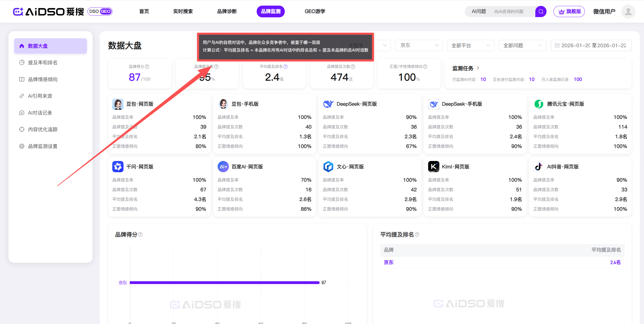This screenshot has width=644, height=324.
Task: Expand the 全部问题 dropdown
Action: (x=522, y=45)
